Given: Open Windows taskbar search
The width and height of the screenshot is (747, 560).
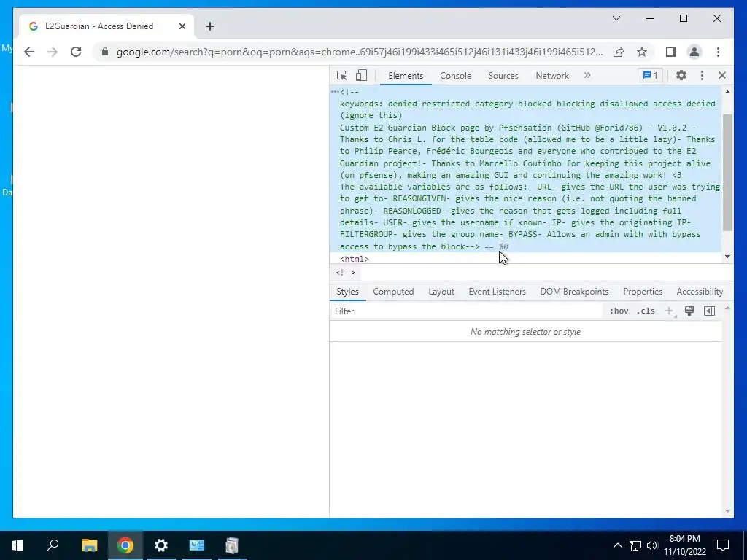Looking at the screenshot, I should click(x=53, y=545).
